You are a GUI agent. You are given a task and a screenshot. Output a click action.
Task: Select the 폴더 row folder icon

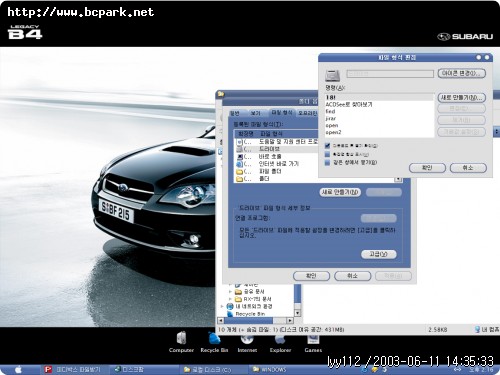point(239,179)
